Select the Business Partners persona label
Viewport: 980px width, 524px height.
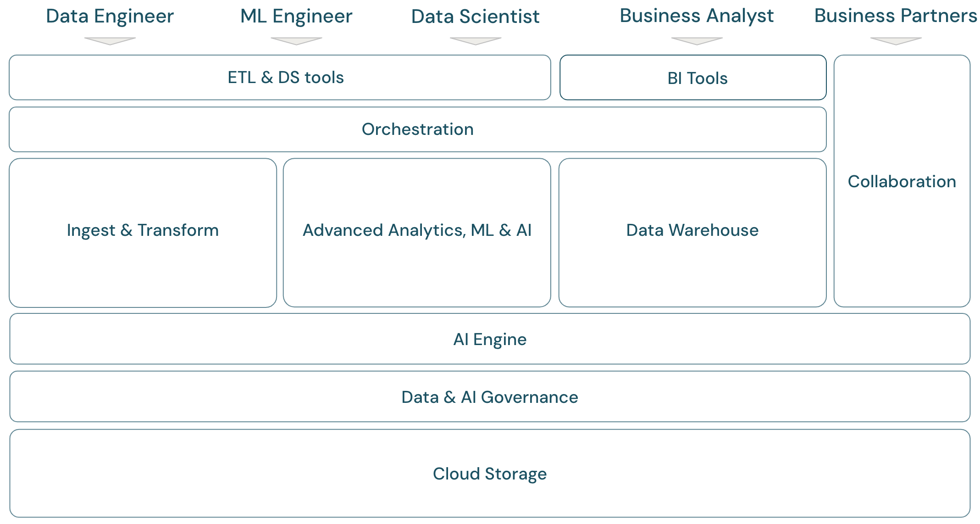[x=896, y=16]
